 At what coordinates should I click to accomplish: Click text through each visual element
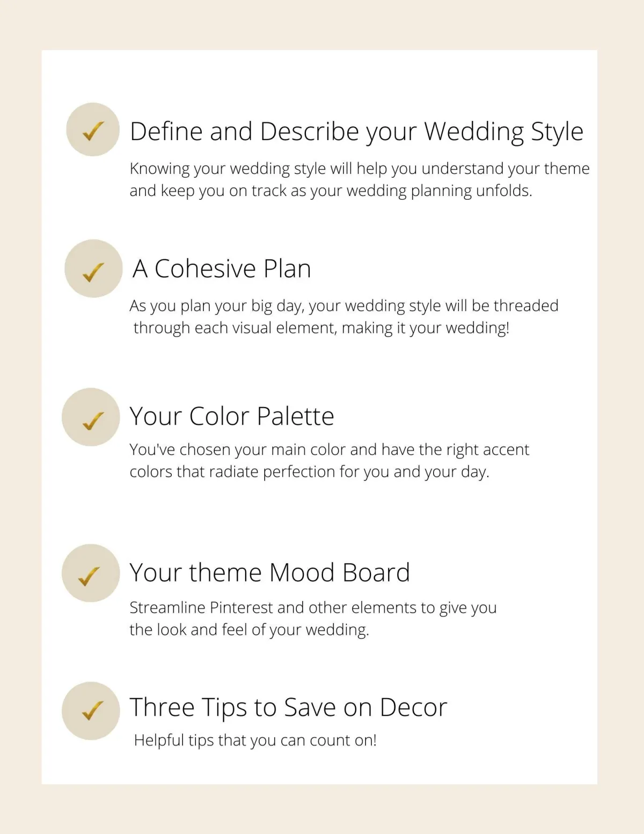(321, 328)
